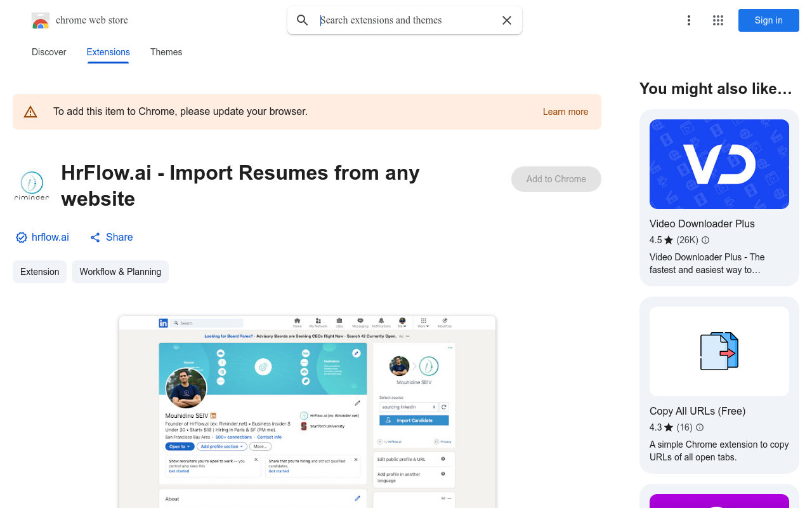Viewport: 812px width, 508px height.
Task: Click the Import Candidate button in the screenshot
Action: pos(414,420)
